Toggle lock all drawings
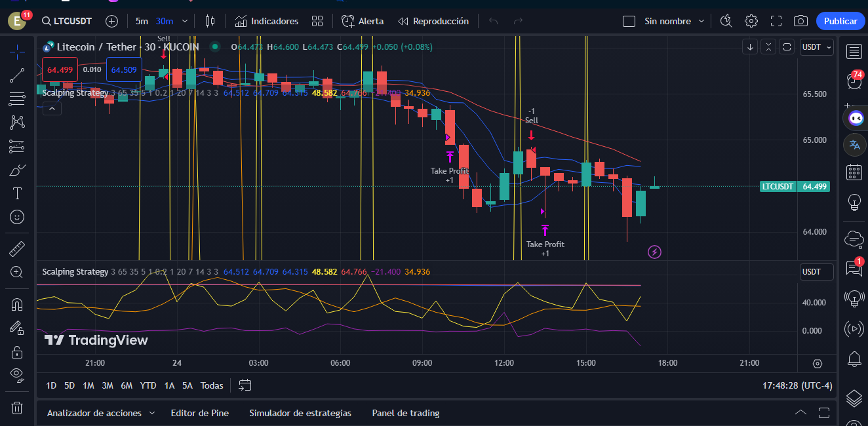Viewport: 868px width, 426px height. [x=17, y=352]
